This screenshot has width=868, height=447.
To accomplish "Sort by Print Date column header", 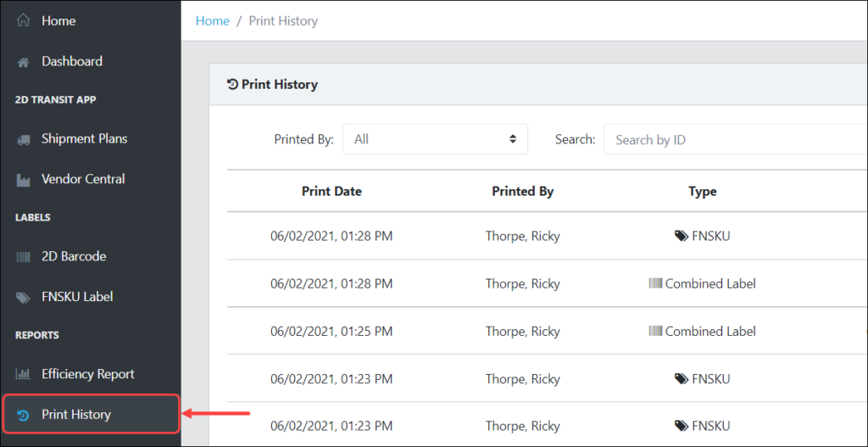I will click(331, 192).
